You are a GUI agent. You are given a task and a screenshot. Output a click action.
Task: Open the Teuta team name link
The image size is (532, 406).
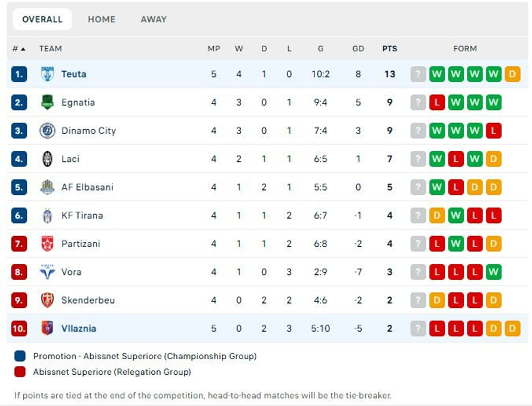coord(74,74)
